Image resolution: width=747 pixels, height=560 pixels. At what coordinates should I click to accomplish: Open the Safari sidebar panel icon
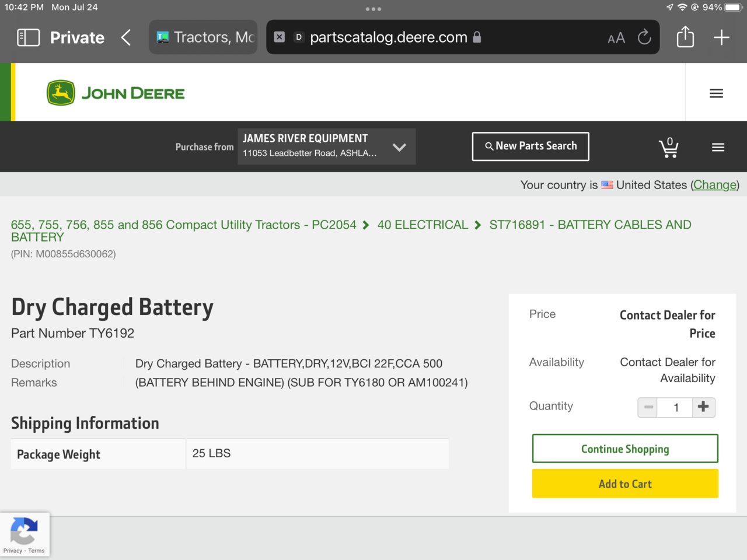pyautogui.click(x=28, y=37)
